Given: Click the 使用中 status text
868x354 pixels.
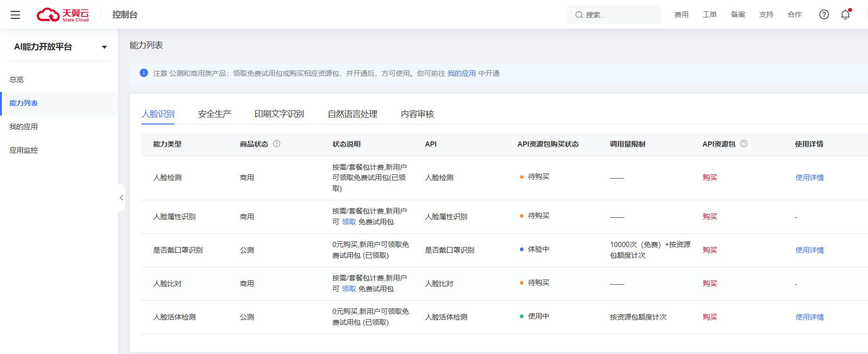Looking at the screenshot, I should click(538, 316).
